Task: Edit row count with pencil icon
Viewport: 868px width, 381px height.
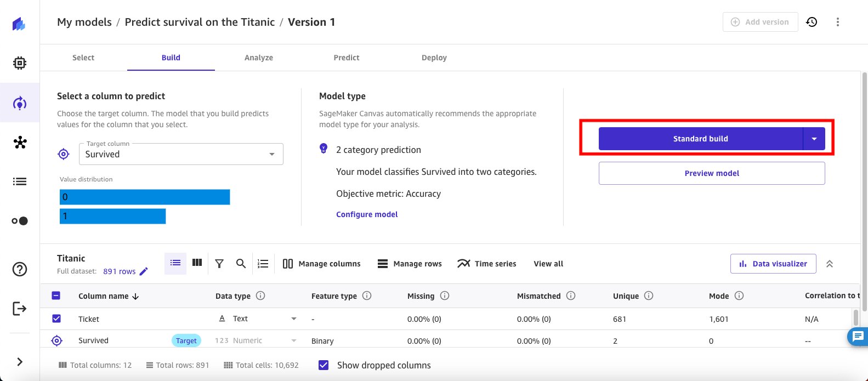Action: [144, 271]
